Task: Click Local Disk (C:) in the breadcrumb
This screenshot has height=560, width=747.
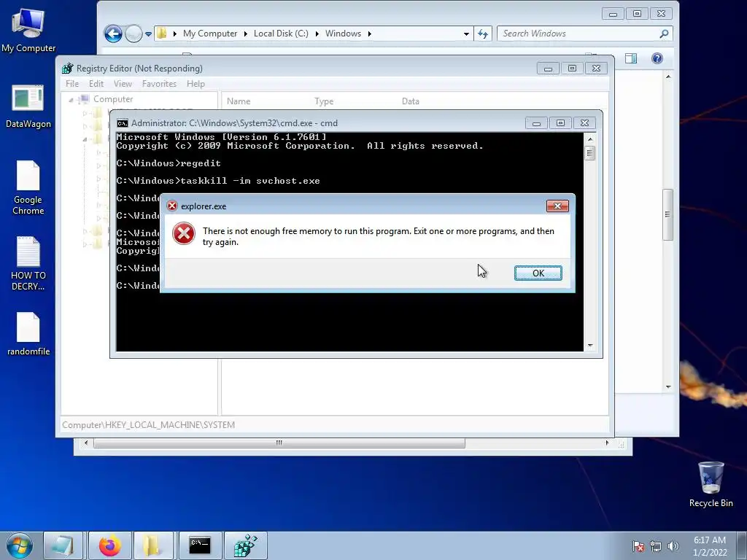Action: pos(281,34)
